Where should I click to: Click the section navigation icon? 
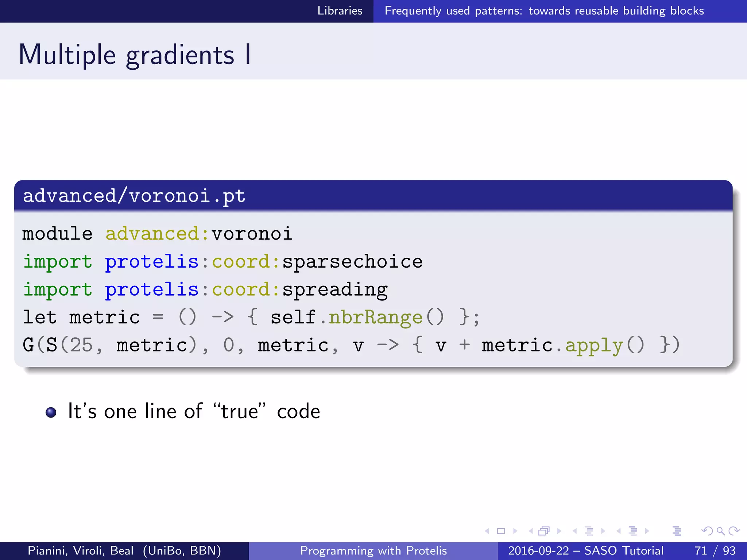coord(633,531)
